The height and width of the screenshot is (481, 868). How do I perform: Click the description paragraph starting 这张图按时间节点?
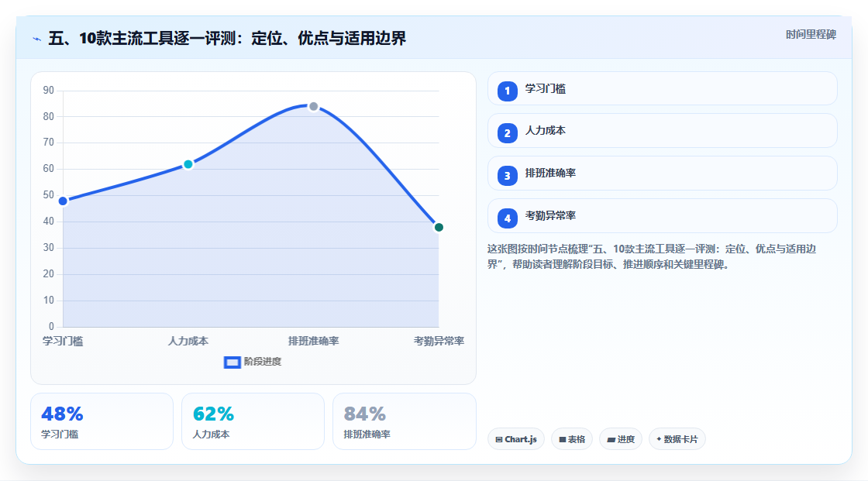(652, 256)
